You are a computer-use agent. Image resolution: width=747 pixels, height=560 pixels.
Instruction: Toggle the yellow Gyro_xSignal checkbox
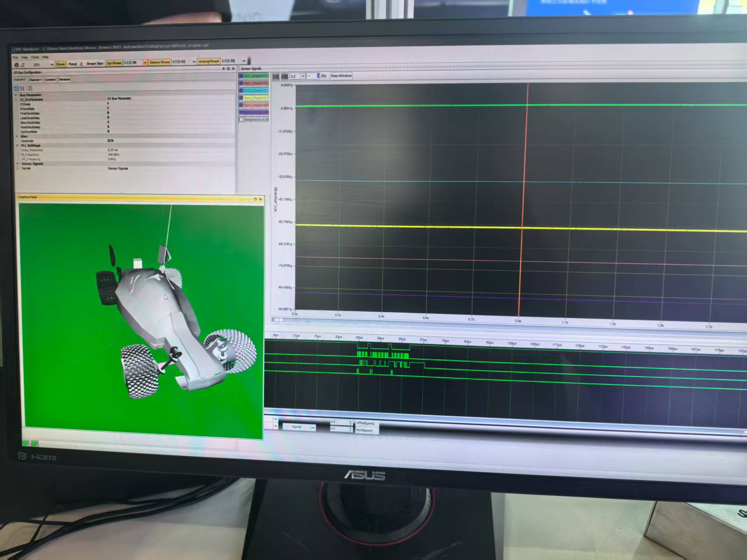coord(241,98)
